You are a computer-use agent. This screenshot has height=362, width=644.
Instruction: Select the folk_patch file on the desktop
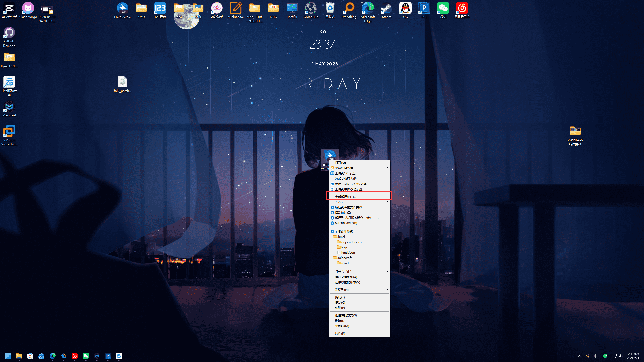point(123,84)
